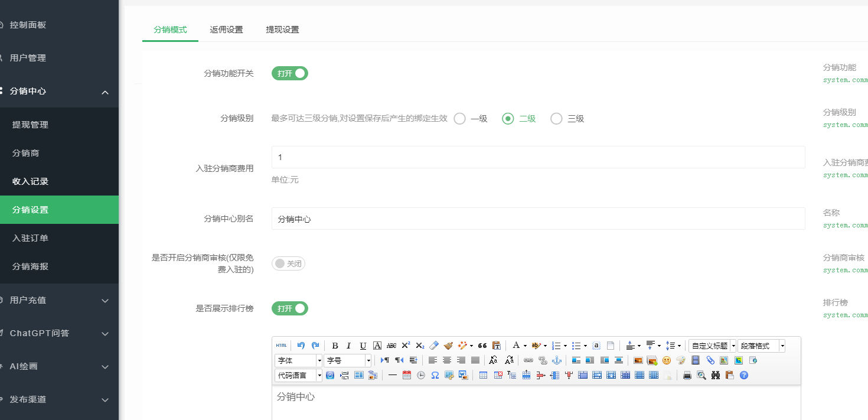Image resolution: width=868 pixels, height=420 pixels.
Task: Open font color dropdown arrow
Action: coord(525,346)
